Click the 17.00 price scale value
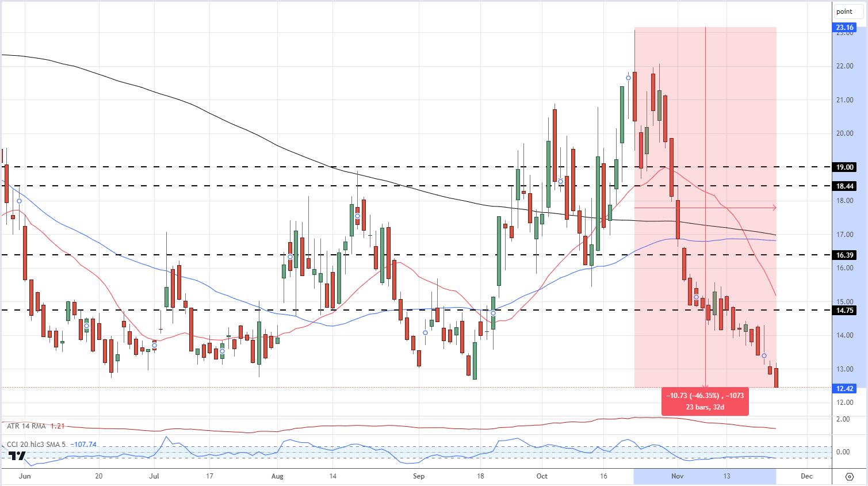The height and width of the screenshot is (486, 868). pos(844,235)
